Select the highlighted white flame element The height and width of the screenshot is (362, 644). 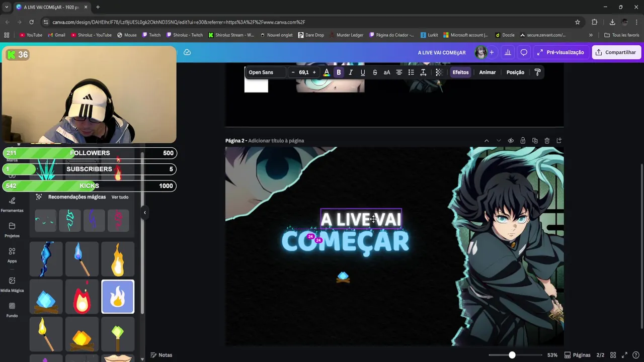click(x=118, y=297)
